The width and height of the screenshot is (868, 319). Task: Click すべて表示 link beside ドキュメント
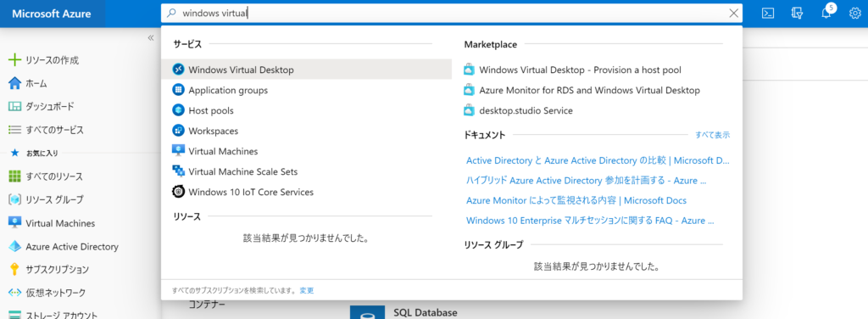712,135
